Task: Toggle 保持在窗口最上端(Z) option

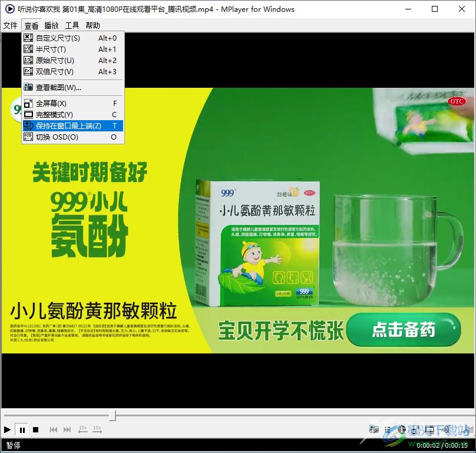Action: coord(73,125)
